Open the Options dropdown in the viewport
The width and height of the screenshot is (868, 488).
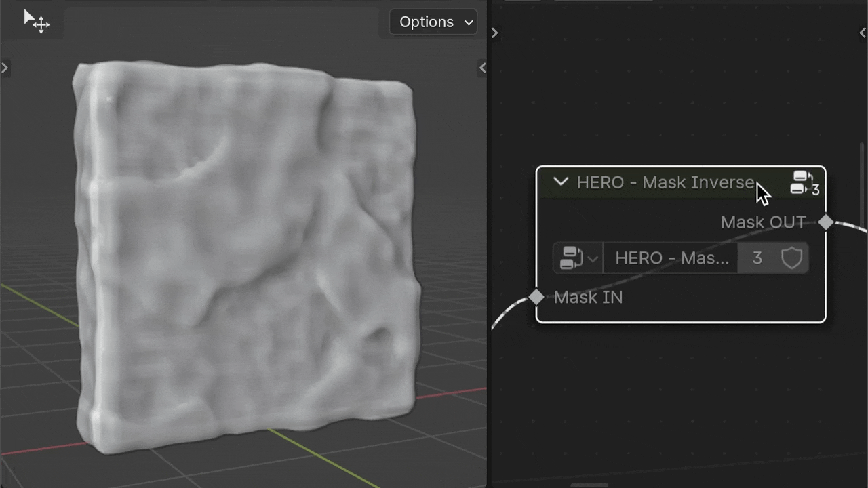click(x=433, y=22)
